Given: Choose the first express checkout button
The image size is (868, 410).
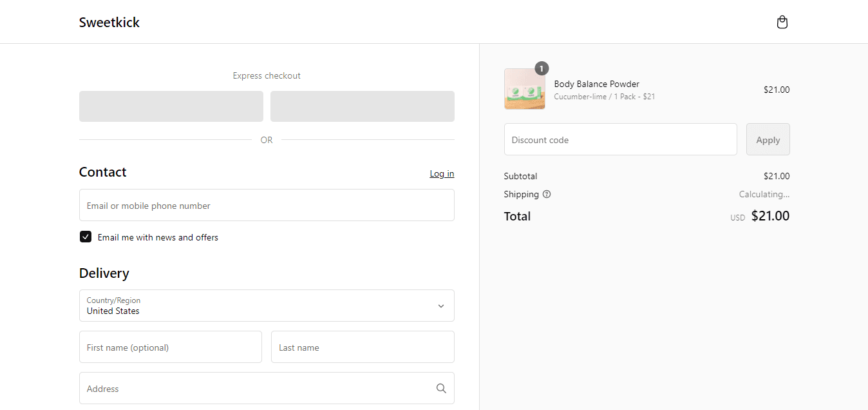Looking at the screenshot, I should [x=171, y=106].
